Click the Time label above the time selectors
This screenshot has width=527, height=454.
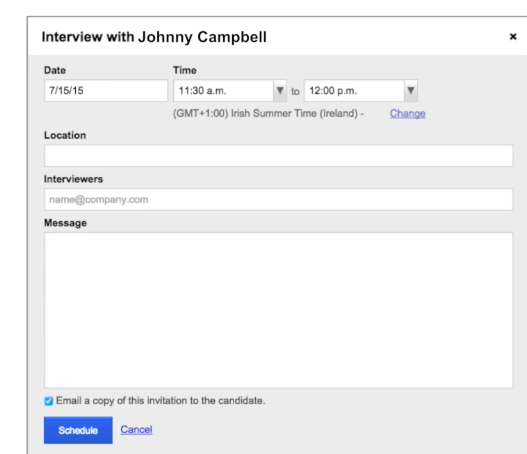(185, 70)
